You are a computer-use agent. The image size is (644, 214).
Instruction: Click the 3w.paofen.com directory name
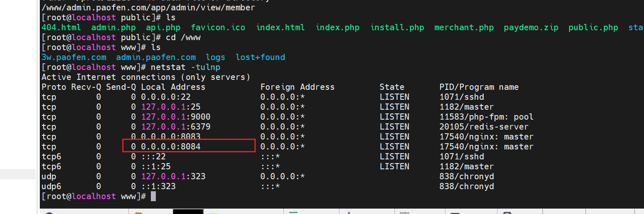point(74,58)
